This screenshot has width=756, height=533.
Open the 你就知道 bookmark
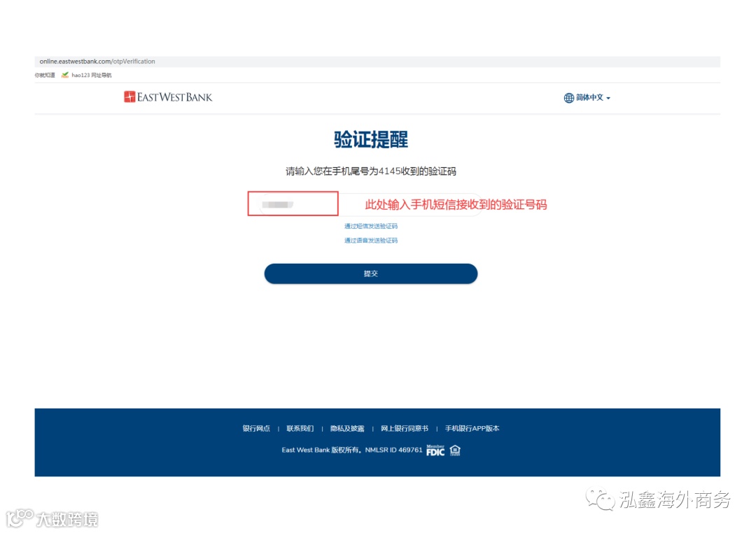[x=45, y=75]
